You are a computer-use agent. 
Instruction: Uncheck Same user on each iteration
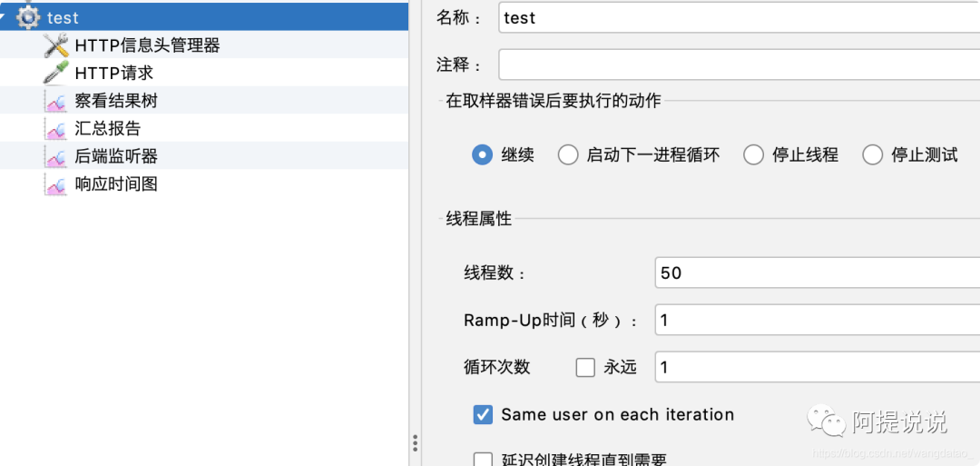point(483,414)
